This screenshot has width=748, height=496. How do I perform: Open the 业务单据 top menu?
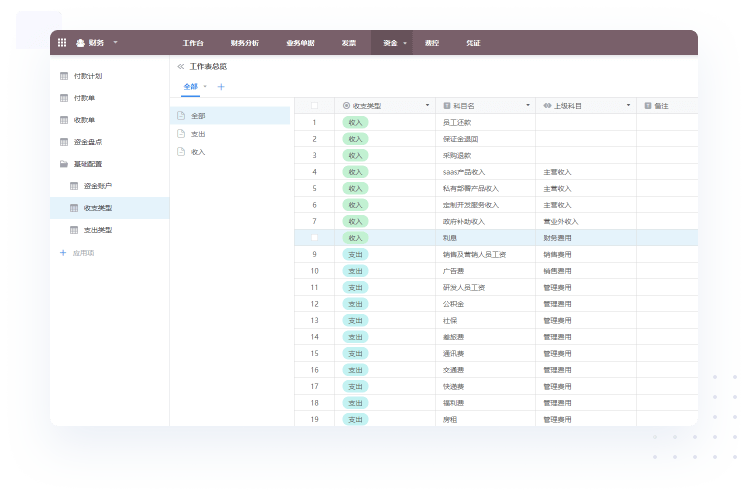[301, 43]
